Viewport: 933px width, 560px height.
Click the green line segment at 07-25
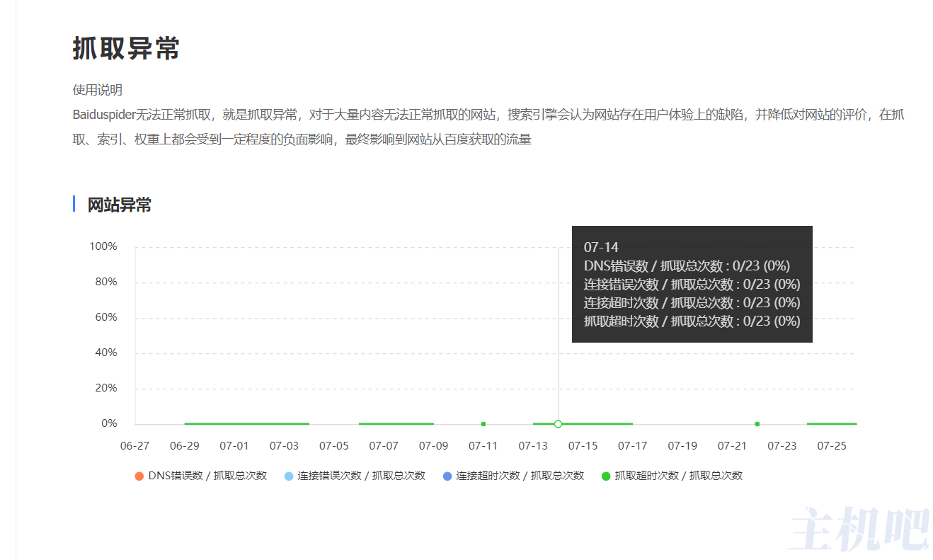pyautogui.click(x=832, y=424)
